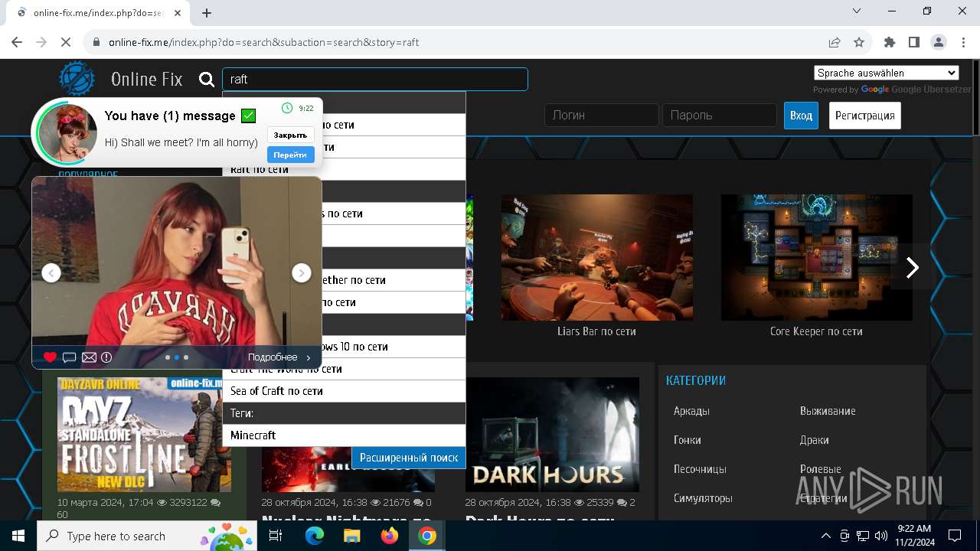
Task: Show previous photo in the popup
Action: pyautogui.click(x=51, y=272)
